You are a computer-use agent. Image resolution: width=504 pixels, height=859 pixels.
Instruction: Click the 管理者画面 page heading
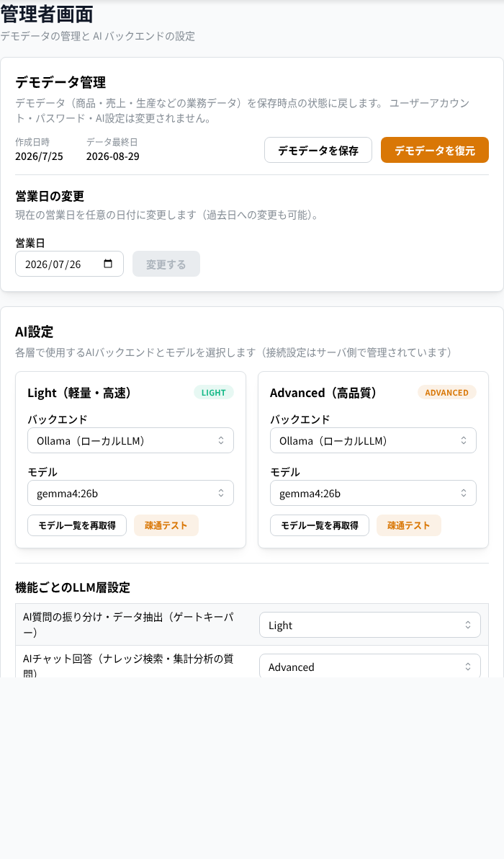click(x=47, y=14)
